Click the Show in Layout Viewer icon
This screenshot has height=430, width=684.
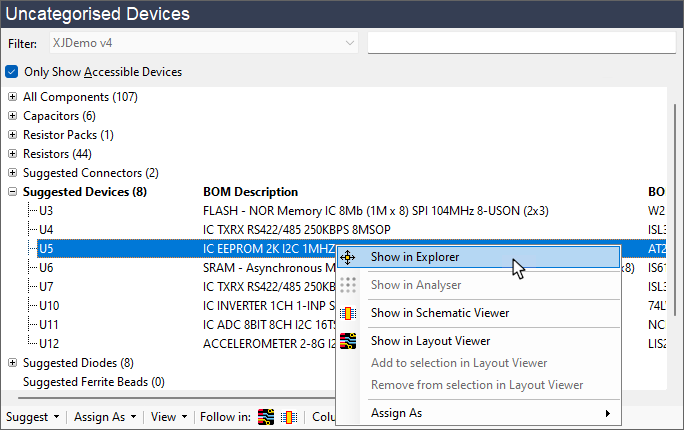[348, 341]
